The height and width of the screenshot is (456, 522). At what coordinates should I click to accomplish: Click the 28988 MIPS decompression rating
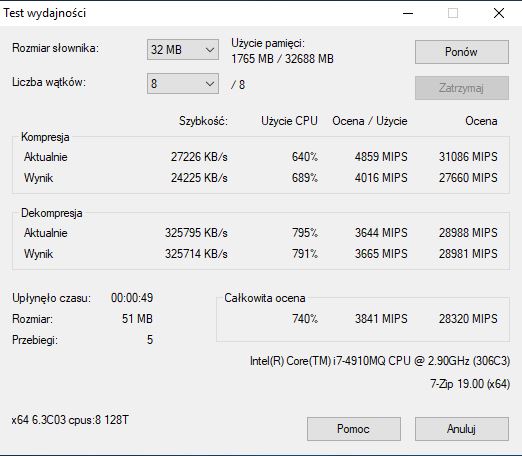(468, 233)
